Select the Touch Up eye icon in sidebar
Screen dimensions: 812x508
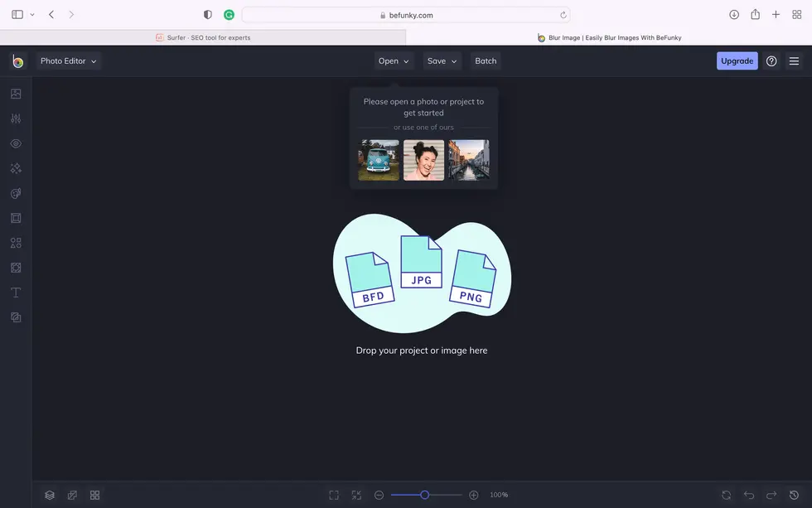pos(15,143)
